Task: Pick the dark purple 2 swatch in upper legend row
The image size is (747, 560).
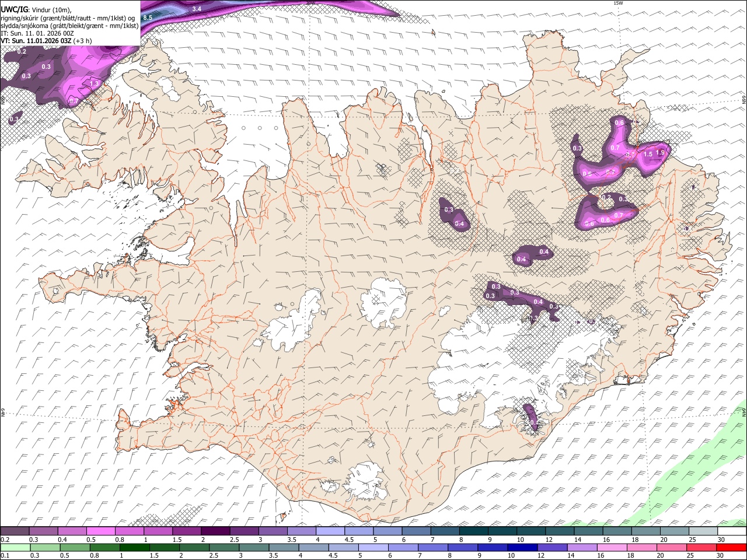Action: pyautogui.click(x=215, y=531)
